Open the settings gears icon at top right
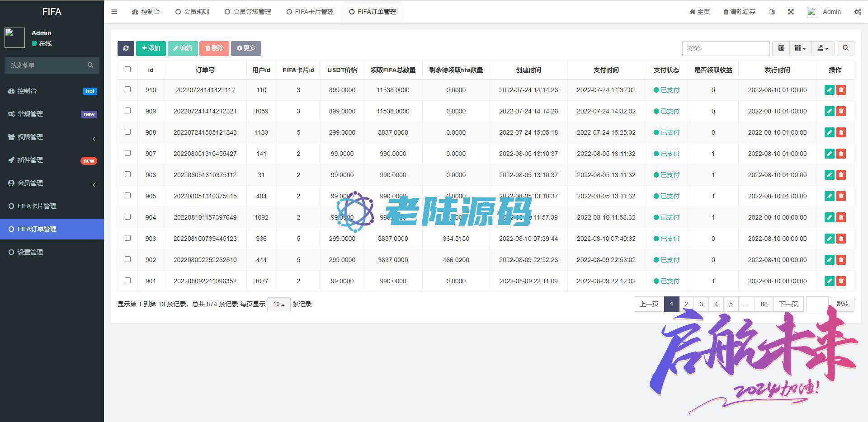This screenshot has width=868, height=422. (x=858, y=12)
